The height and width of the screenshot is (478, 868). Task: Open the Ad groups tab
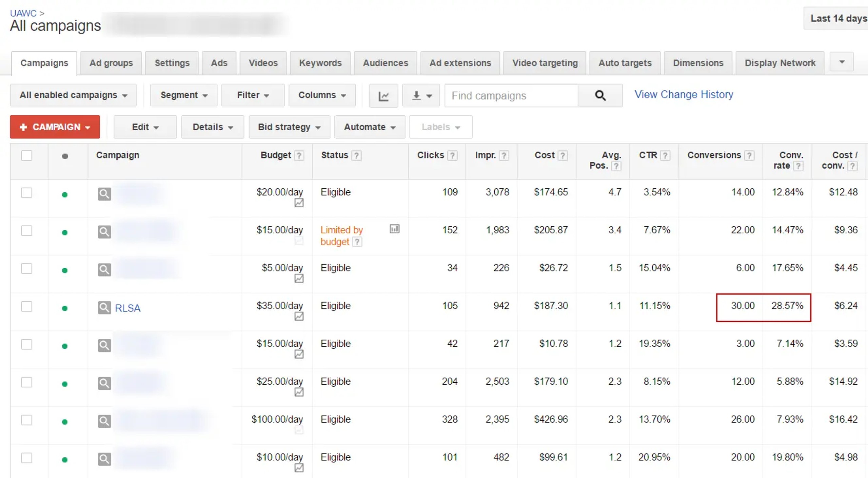coord(111,63)
